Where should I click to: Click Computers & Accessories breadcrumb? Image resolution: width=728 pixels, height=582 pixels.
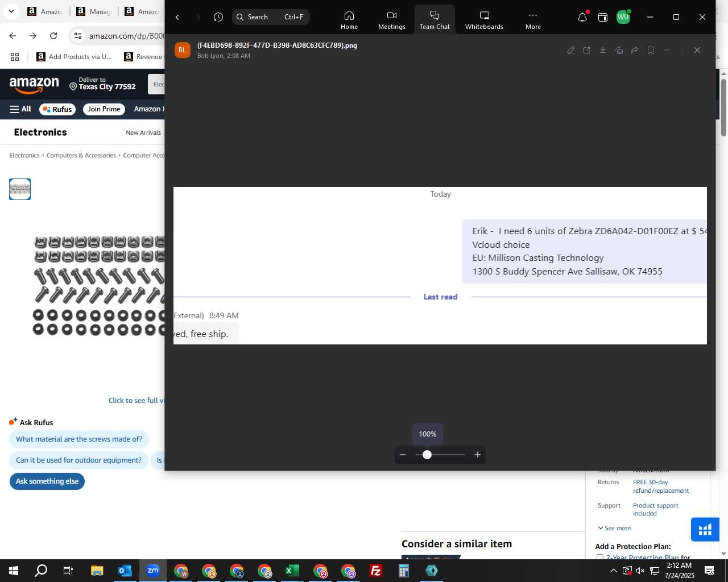pyautogui.click(x=81, y=155)
